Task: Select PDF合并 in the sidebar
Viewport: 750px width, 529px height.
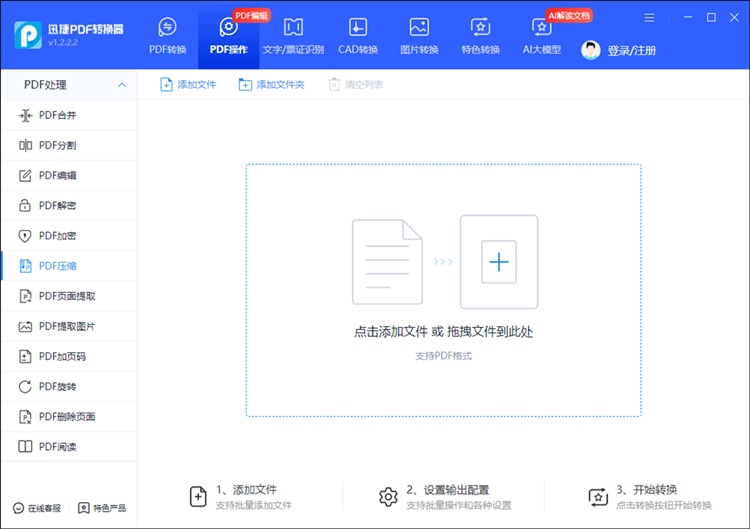Action: pos(57,115)
